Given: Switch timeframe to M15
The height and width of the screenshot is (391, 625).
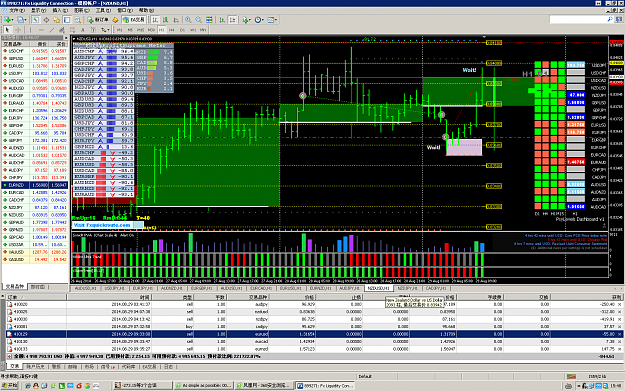Looking at the screenshot, I should [140, 30].
